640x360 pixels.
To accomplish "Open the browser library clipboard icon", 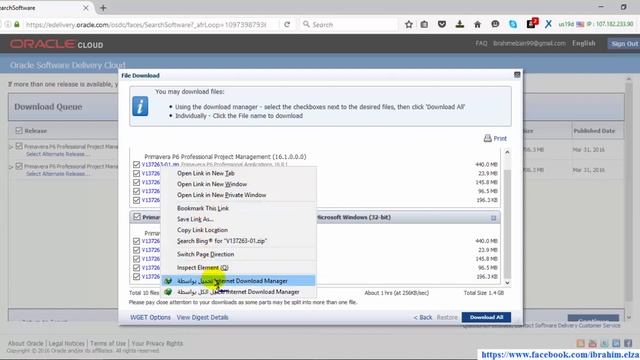I will click(424, 24).
